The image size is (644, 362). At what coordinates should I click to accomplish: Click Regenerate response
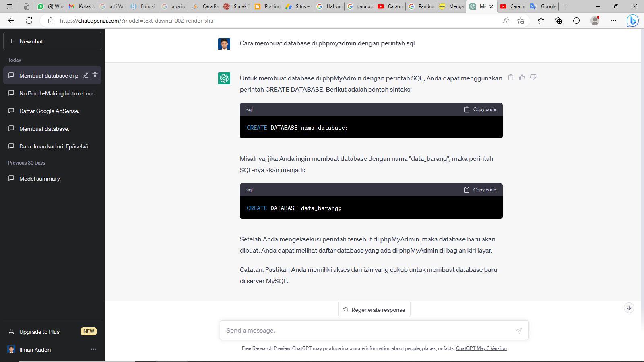tap(374, 310)
